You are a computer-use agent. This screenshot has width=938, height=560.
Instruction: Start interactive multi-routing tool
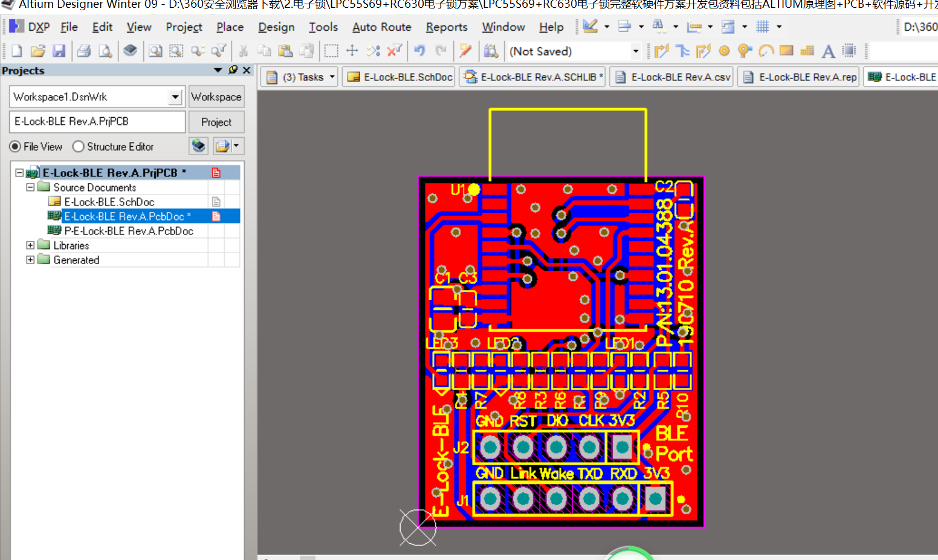click(703, 51)
